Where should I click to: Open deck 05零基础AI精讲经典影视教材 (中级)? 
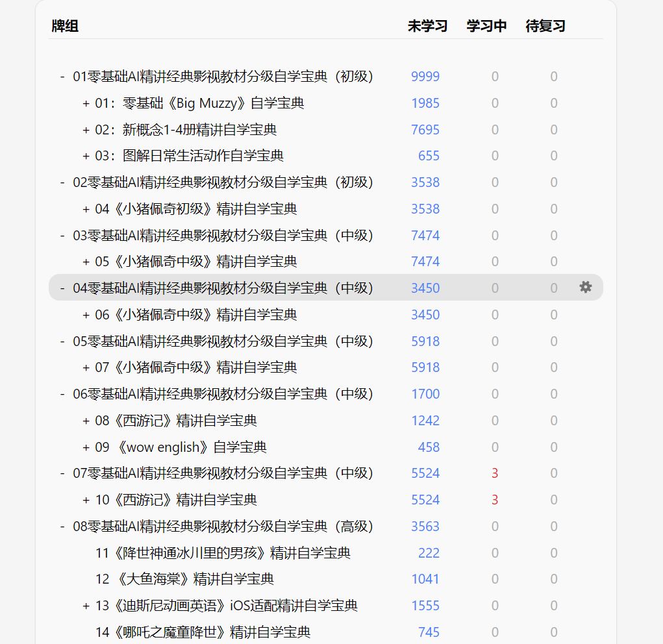(223, 341)
